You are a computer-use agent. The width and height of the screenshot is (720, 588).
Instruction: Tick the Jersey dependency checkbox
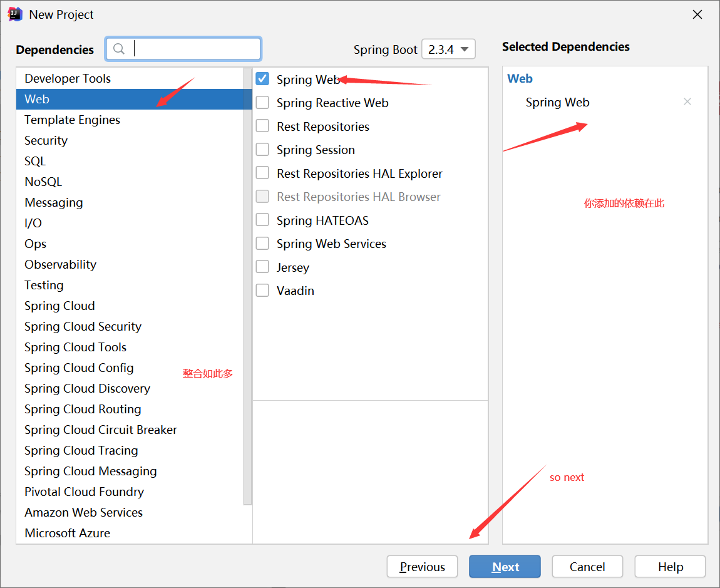(262, 267)
